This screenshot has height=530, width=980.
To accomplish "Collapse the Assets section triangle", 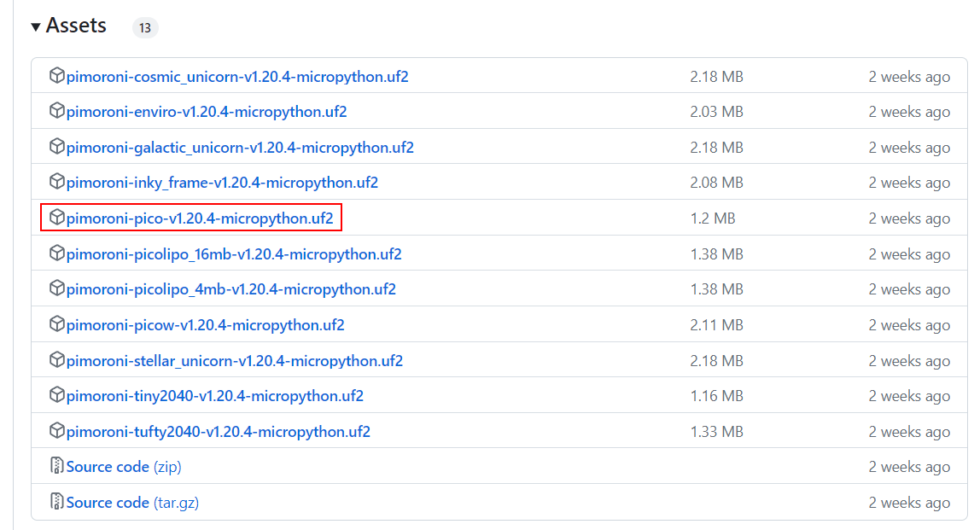I will pyautogui.click(x=36, y=26).
